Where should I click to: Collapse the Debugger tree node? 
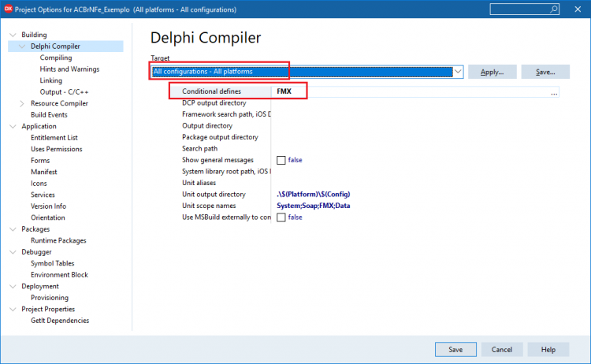[x=13, y=252]
